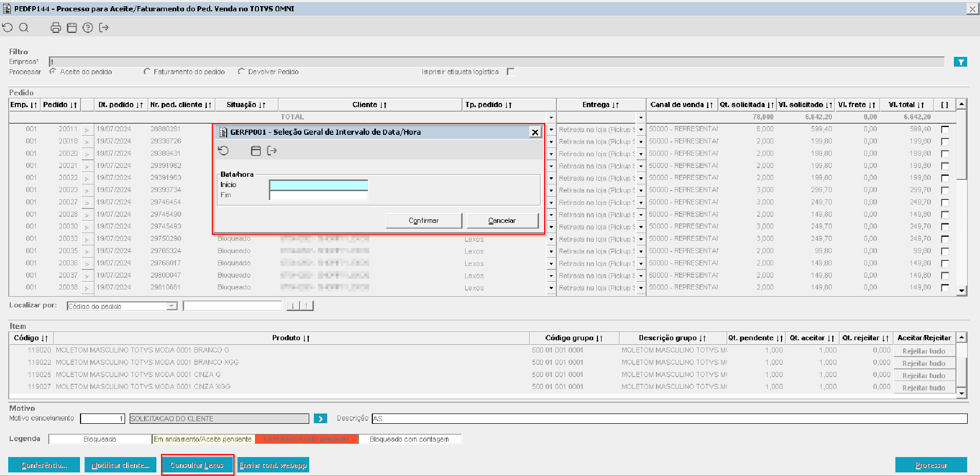Open the Conferência... button

click(x=44, y=465)
